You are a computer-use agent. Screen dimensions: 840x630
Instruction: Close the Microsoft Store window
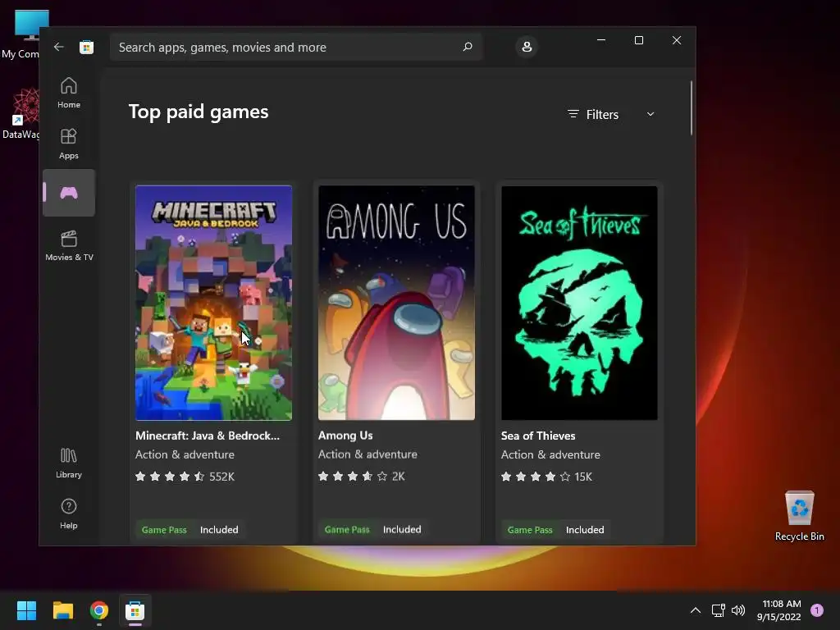[x=677, y=40]
